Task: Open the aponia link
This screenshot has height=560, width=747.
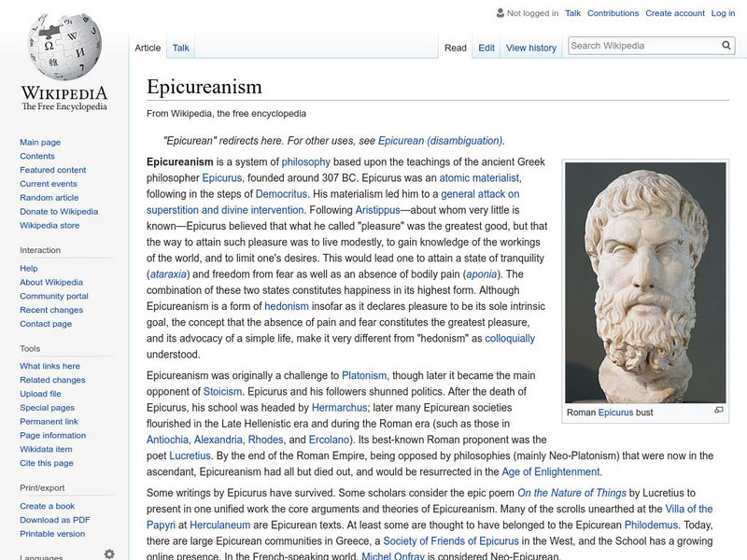Action: point(482,274)
